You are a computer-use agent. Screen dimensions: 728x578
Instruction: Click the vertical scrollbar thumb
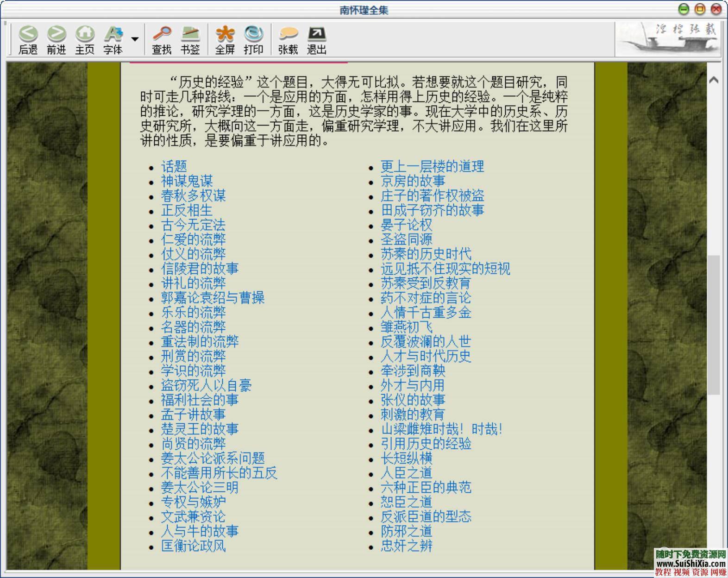(714, 324)
